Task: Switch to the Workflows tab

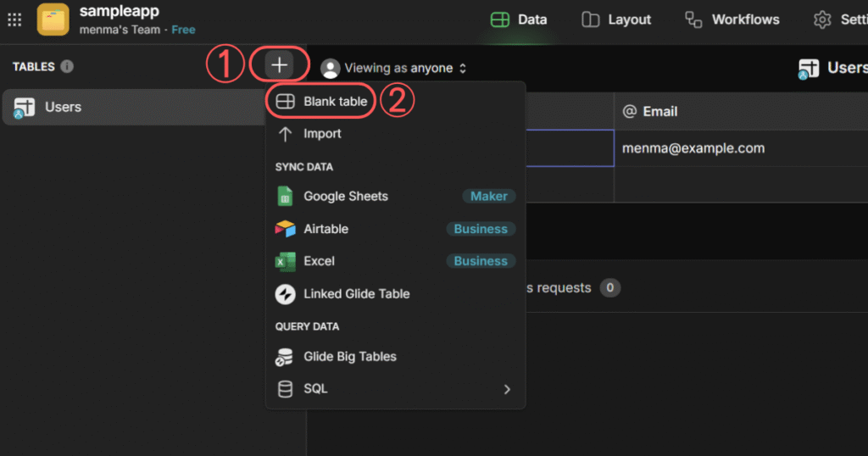Action: (x=732, y=20)
